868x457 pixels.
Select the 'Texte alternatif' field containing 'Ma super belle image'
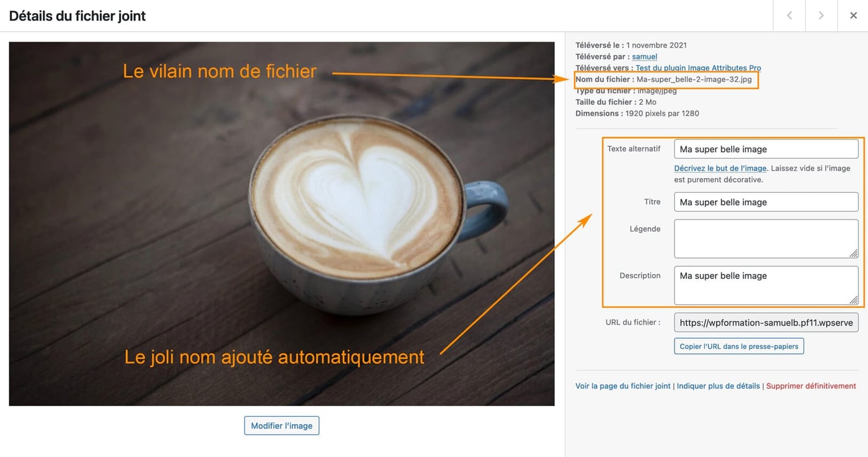pyautogui.click(x=766, y=149)
